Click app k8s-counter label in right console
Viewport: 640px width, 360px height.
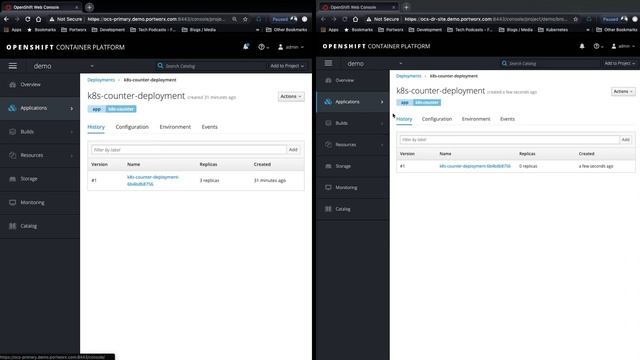(418, 102)
